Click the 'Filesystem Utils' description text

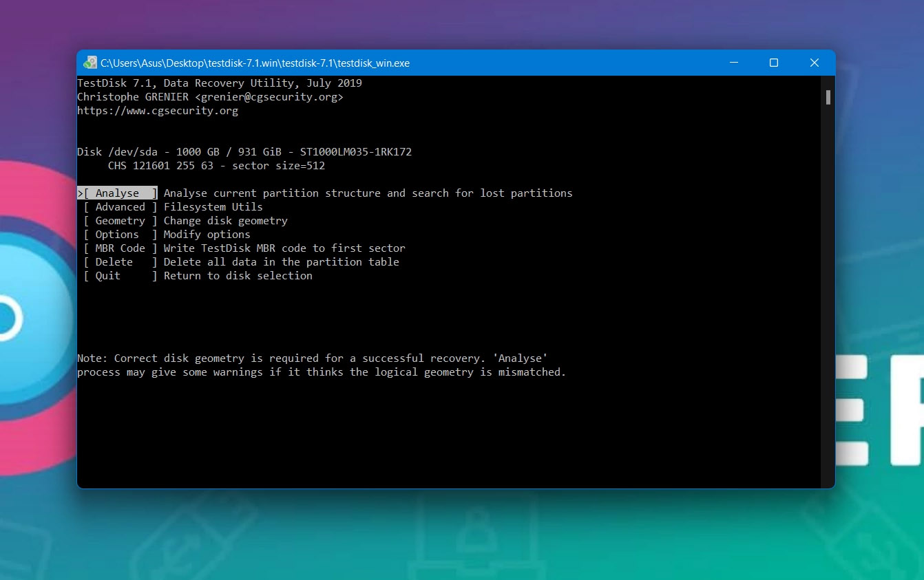[x=213, y=207]
